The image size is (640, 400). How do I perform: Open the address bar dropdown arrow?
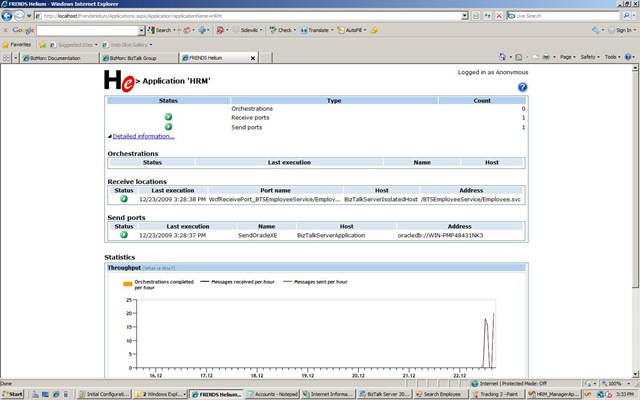pos(464,16)
